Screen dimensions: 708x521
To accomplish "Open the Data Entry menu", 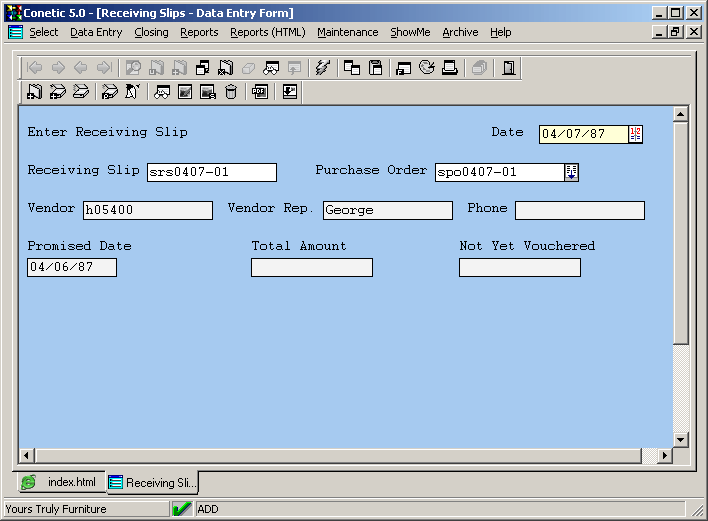I will coord(96,32).
